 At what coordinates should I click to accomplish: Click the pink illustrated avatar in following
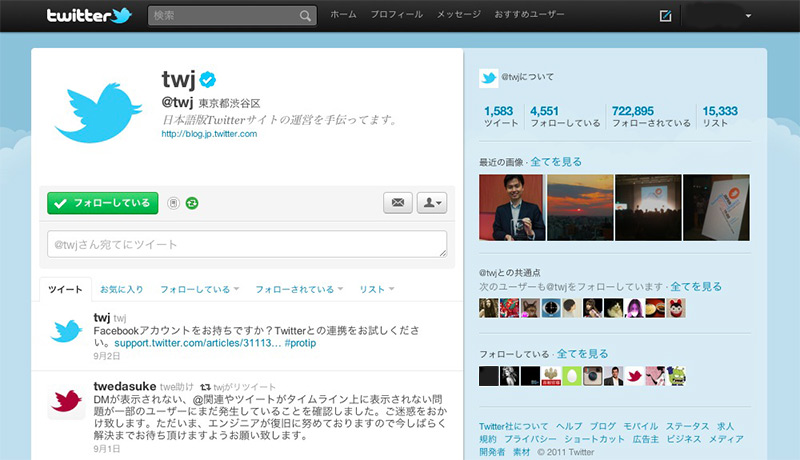(x=655, y=376)
